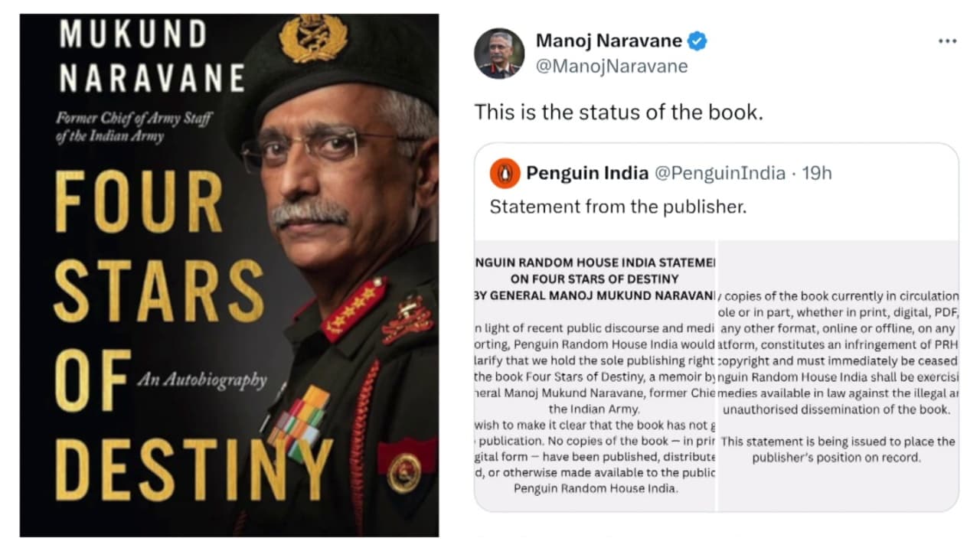
Task: Click the @PenguinIndia handle
Action: pyautogui.click(x=720, y=173)
